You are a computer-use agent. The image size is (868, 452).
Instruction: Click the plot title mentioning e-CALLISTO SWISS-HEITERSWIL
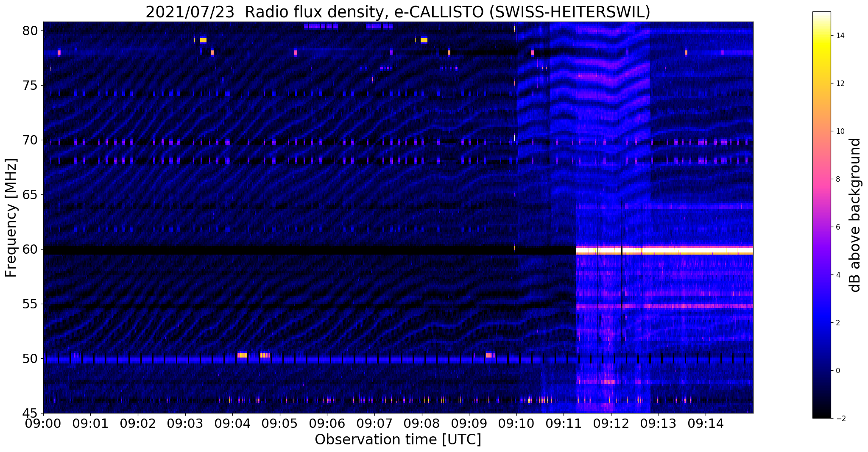click(x=398, y=12)
